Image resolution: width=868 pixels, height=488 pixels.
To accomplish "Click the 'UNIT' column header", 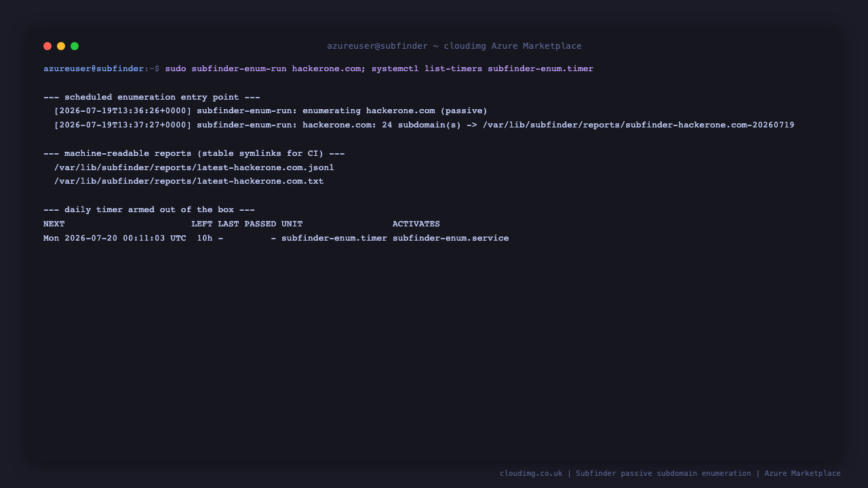I will [292, 224].
